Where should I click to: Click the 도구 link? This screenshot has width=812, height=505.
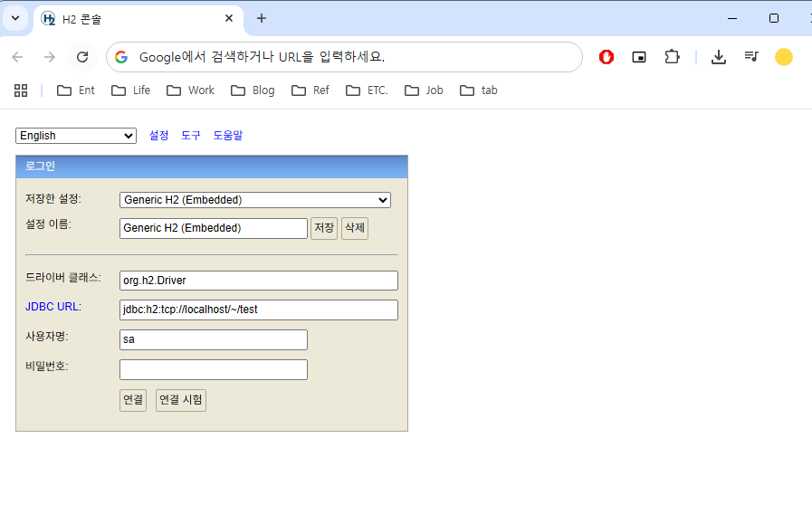[191, 136]
